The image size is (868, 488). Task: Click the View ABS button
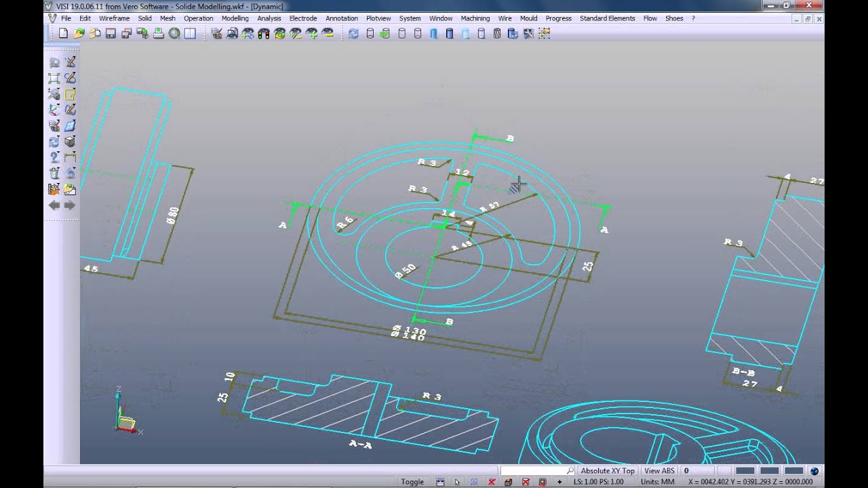tap(659, 470)
